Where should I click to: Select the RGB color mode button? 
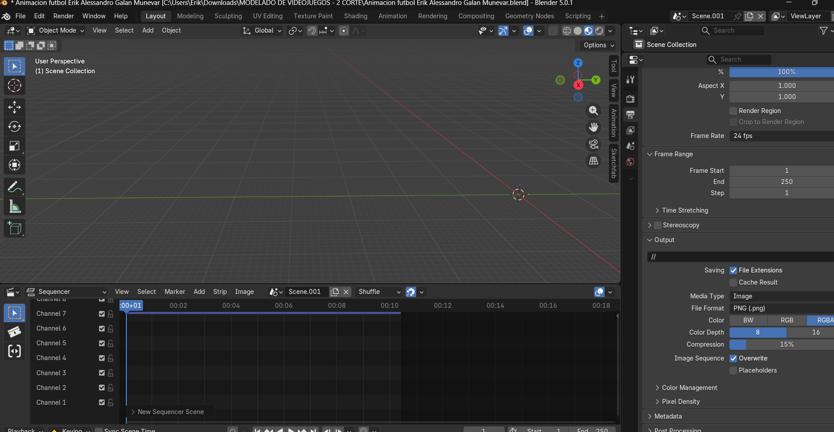point(787,321)
